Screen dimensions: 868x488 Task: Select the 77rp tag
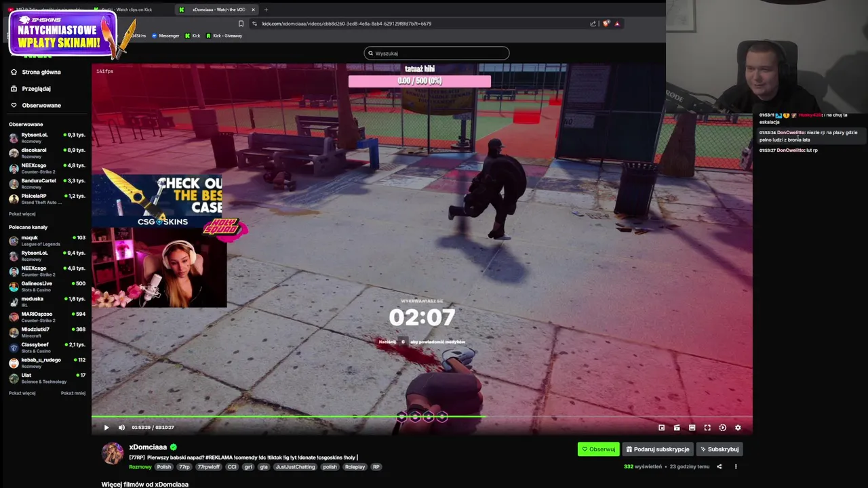(x=184, y=467)
